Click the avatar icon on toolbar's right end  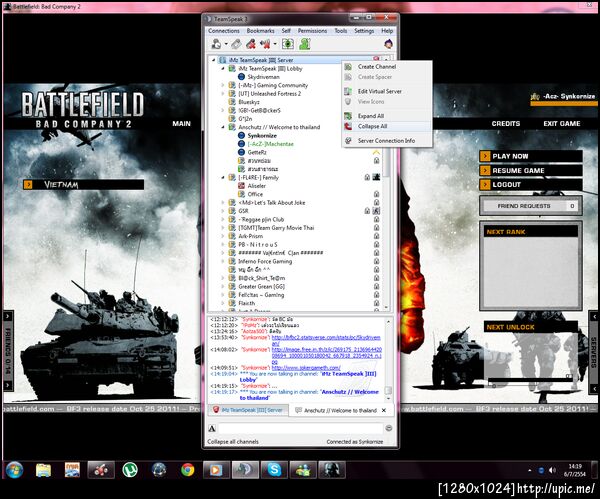(388, 44)
